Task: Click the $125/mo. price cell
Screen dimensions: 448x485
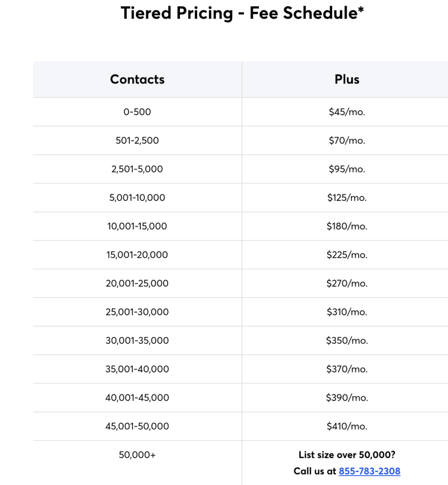Action: click(347, 198)
